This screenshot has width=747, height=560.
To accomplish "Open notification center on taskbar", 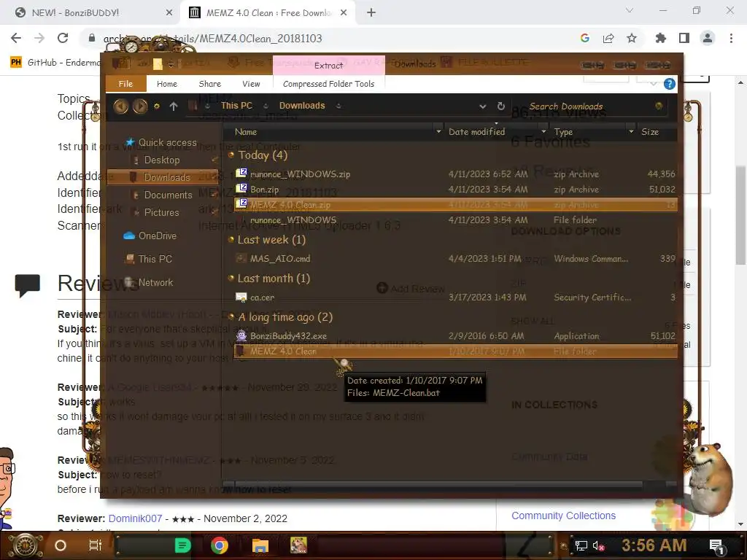I will coord(717,546).
